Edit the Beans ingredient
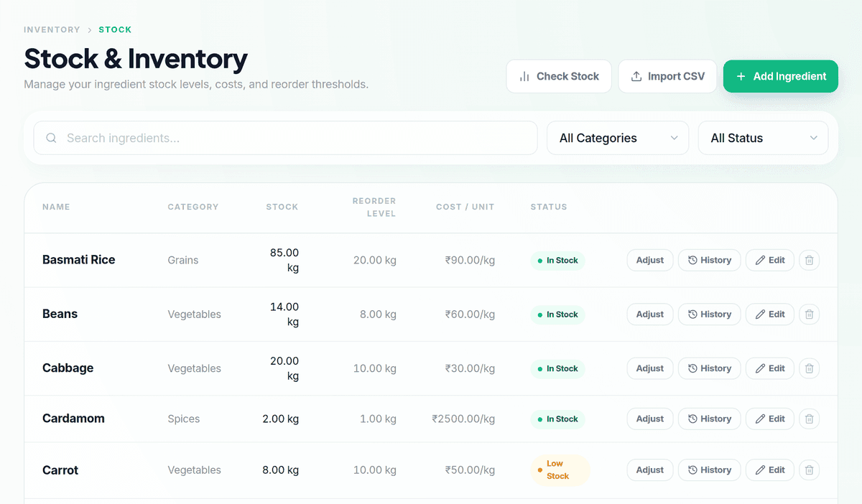Screen dimensions: 862x504 [x=770, y=314]
